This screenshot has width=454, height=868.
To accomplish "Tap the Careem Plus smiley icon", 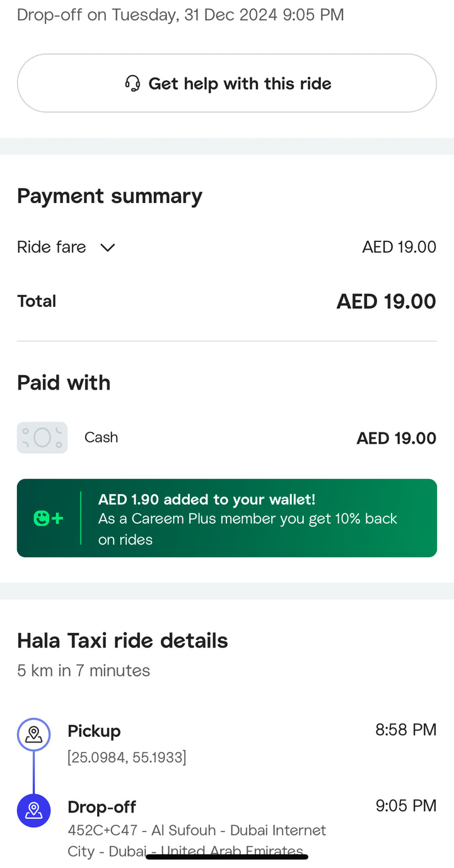I will coord(48,519).
